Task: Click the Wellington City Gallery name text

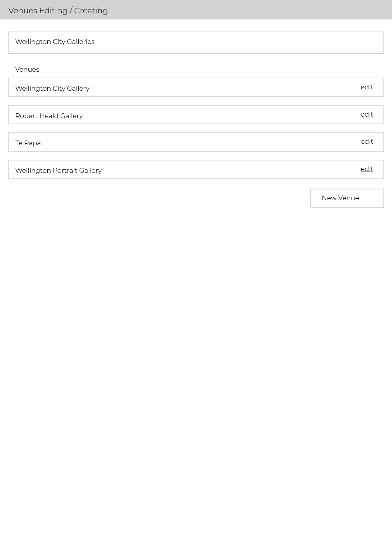Action: click(x=52, y=88)
